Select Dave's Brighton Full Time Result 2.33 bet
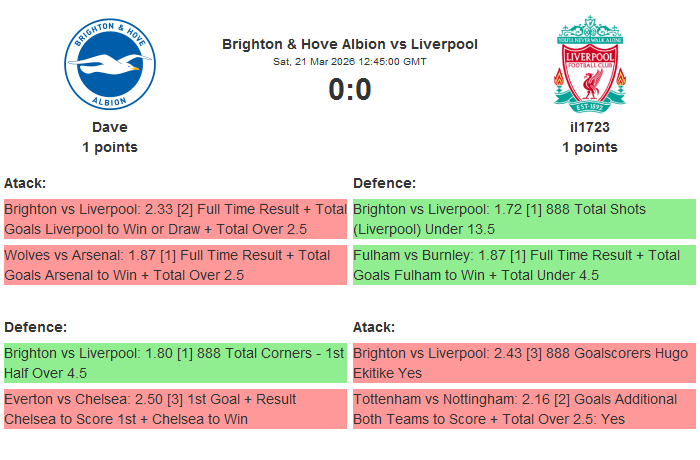The width and height of the screenshot is (700, 460). click(175, 220)
